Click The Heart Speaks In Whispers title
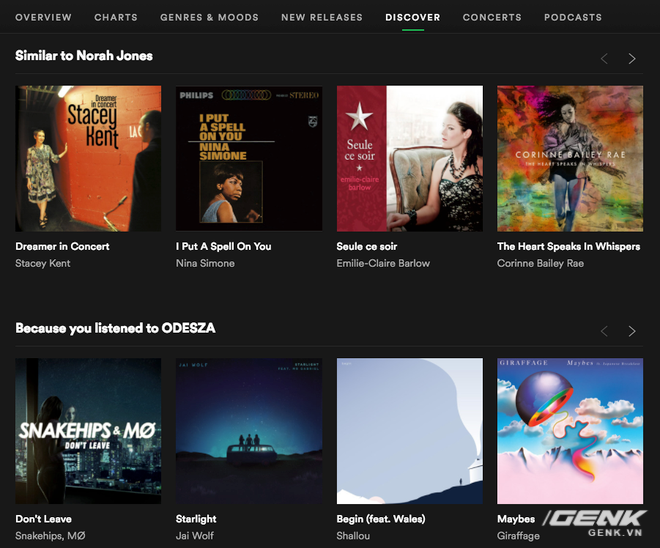Screen dimensions: 660x548 pyautogui.click(x=568, y=247)
